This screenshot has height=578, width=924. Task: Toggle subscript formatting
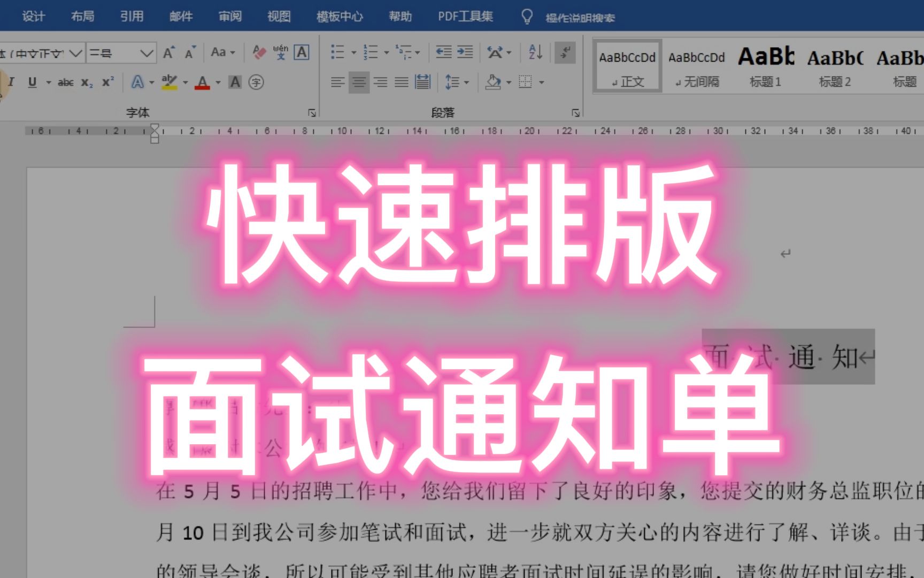pos(87,82)
